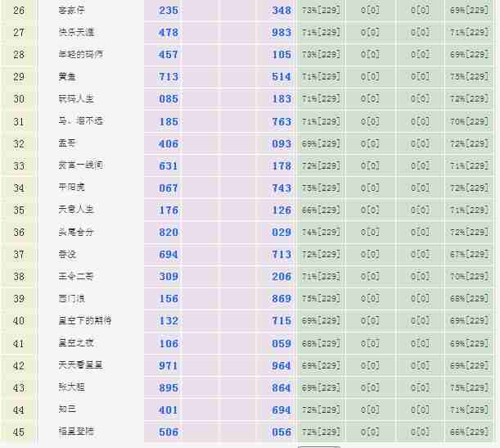The image size is (500, 448).
Task: Select number 869 in row 39
Action: [282, 299]
